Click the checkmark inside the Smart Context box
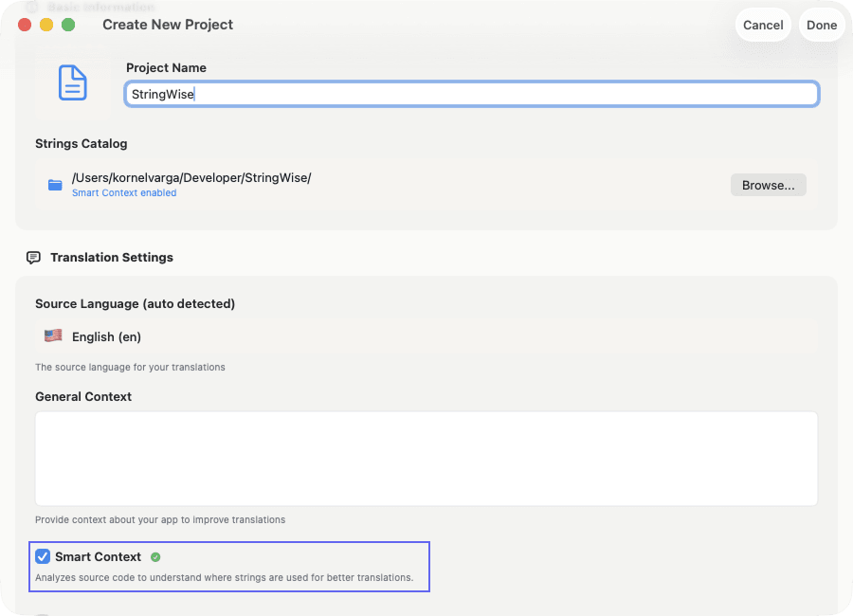Screen dimensions: 853x616 coord(42,556)
